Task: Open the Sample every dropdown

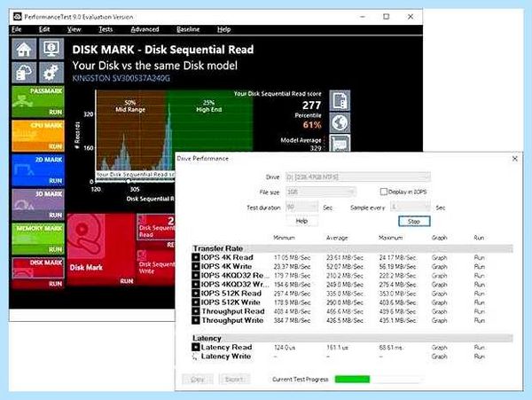Action: (410, 207)
